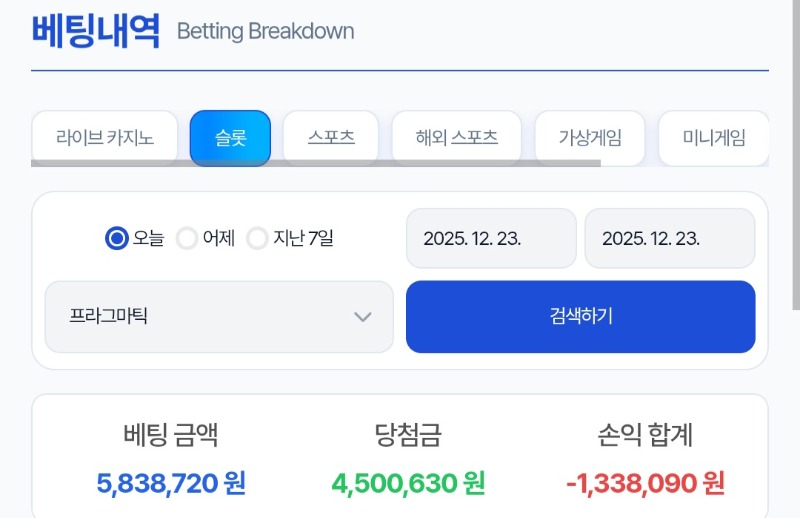The height and width of the screenshot is (518, 800).
Task: Click the horizontal scrollbar under category tabs
Action: pyautogui.click(x=315, y=161)
